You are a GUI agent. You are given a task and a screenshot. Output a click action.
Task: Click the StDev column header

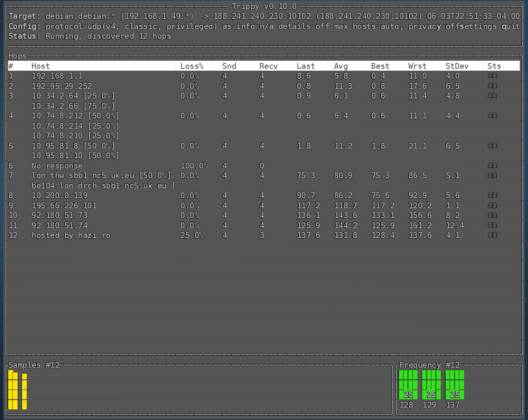point(457,66)
